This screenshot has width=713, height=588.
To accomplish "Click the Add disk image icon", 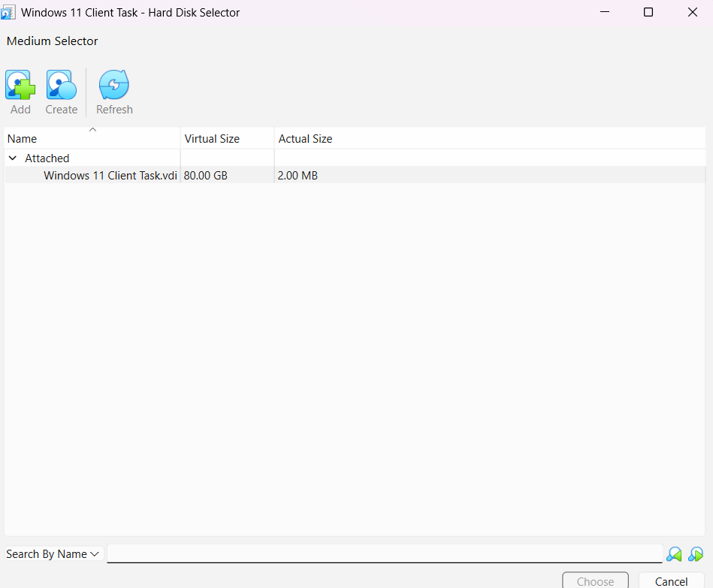I will point(20,86).
